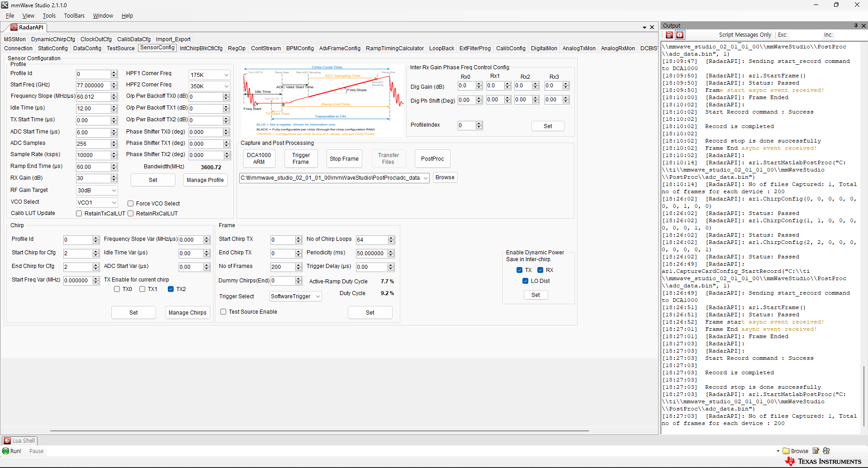Screen dimensions: 868x468
Task: Increase Rx0 Dig Gain spinner
Action: tap(479, 84)
